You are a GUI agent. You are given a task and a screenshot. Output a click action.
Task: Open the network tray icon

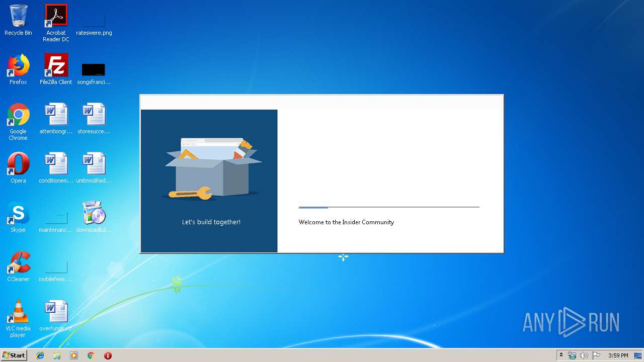(x=572, y=355)
